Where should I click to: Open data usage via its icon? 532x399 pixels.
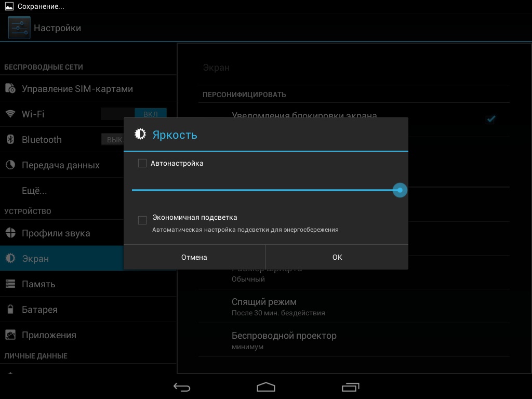point(10,165)
